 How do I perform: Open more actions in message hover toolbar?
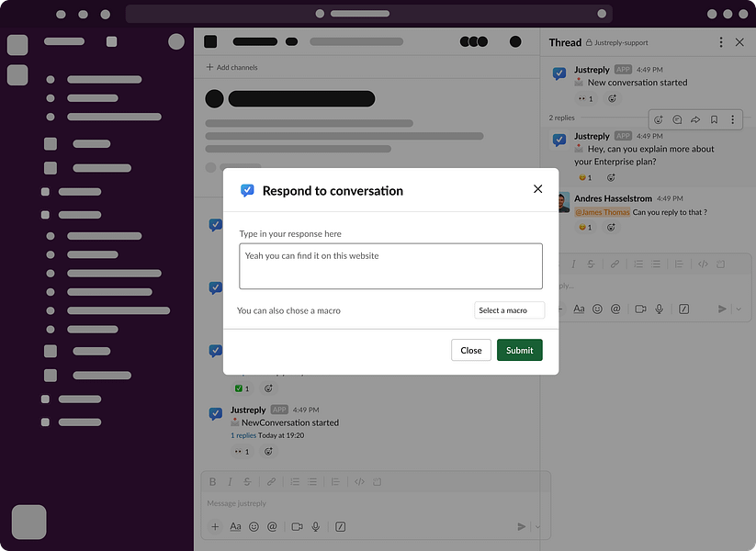tap(732, 119)
